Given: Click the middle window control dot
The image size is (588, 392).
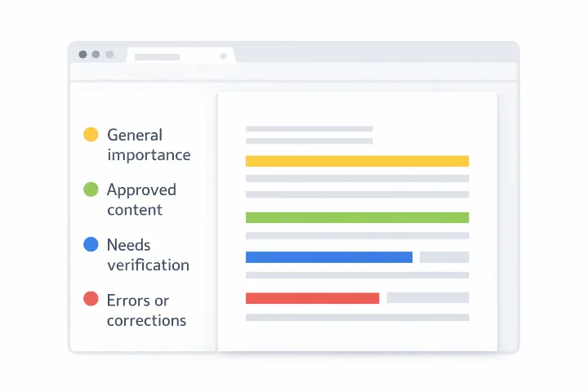Looking at the screenshot, I should coord(96,55).
